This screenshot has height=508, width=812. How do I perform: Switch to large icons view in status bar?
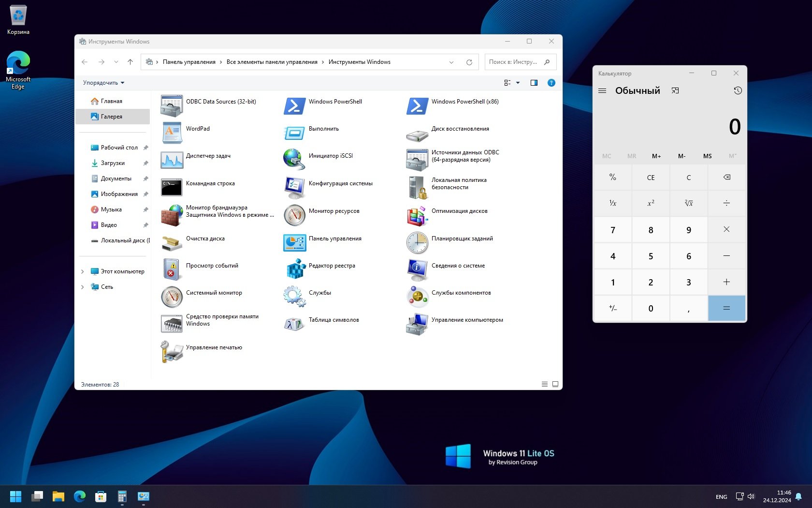555,384
